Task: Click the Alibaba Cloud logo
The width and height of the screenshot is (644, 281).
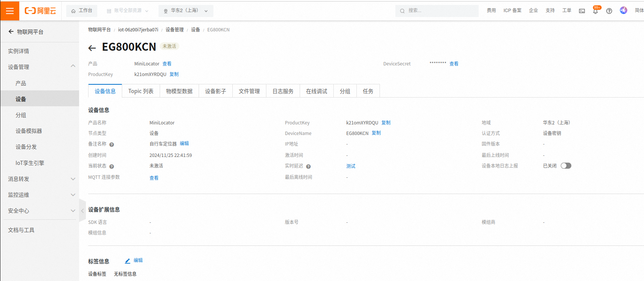Action: point(40,11)
